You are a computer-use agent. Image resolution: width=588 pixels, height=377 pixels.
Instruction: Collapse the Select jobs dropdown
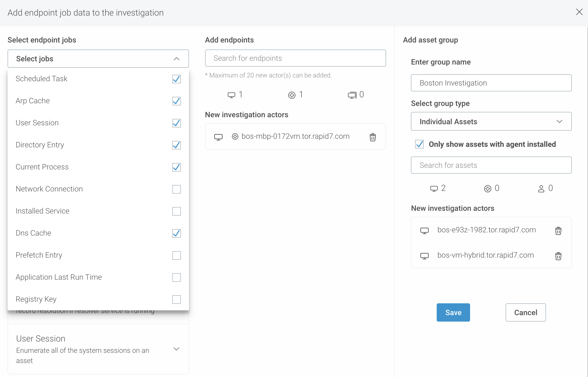pos(176,59)
